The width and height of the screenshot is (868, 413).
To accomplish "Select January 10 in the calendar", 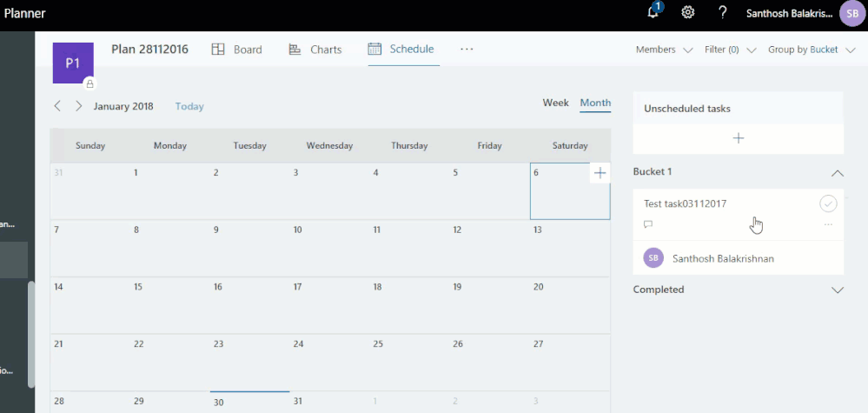I will tap(328, 248).
